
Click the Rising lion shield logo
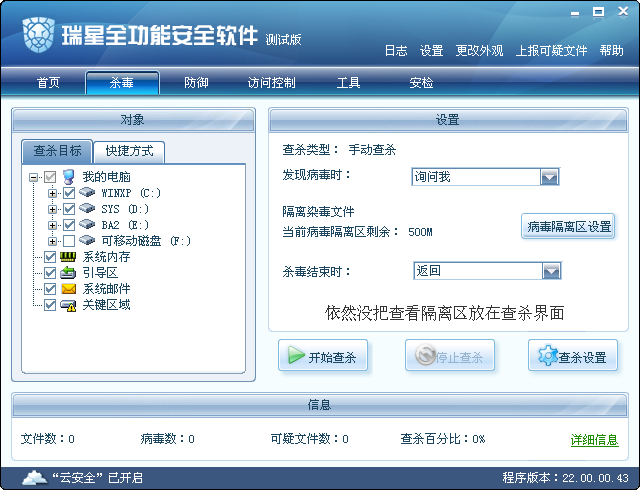(x=39, y=35)
